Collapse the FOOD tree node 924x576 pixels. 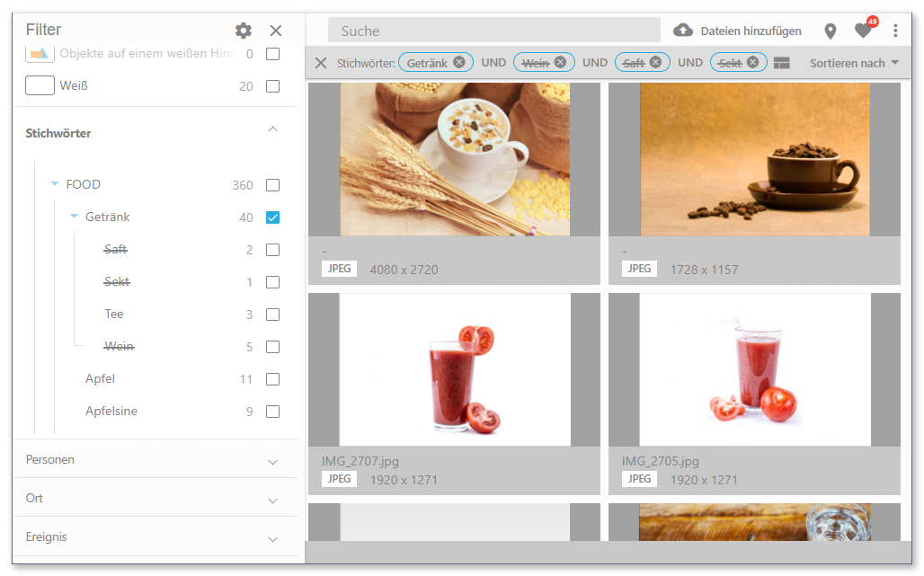point(55,185)
